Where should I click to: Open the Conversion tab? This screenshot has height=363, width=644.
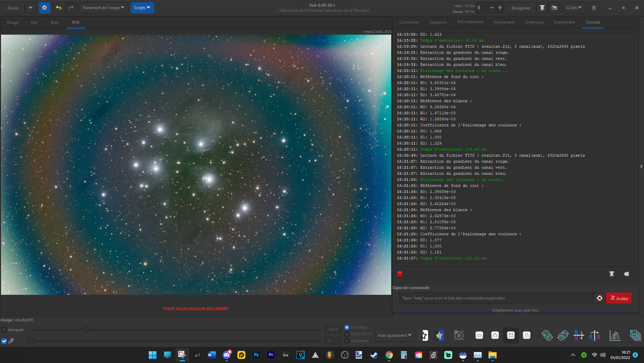click(409, 22)
